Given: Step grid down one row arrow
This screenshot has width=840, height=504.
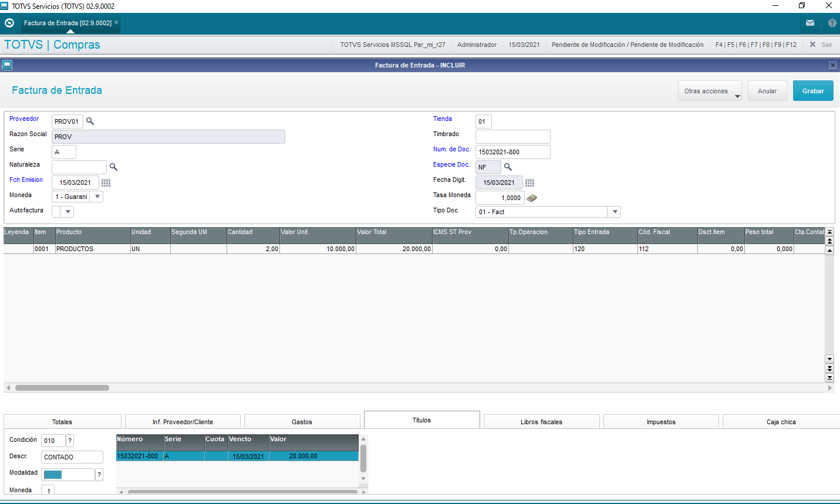Looking at the screenshot, I should coord(829,359).
